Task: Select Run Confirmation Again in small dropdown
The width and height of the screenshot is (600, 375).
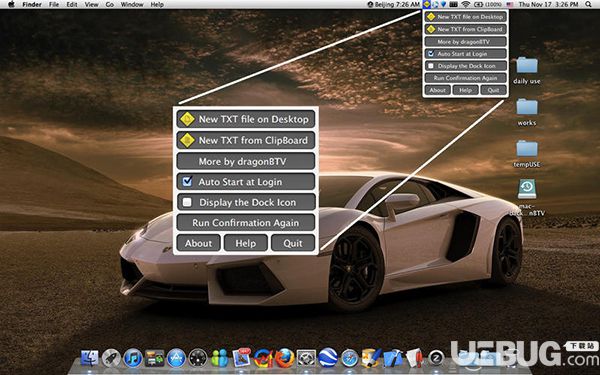Action: [x=466, y=78]
